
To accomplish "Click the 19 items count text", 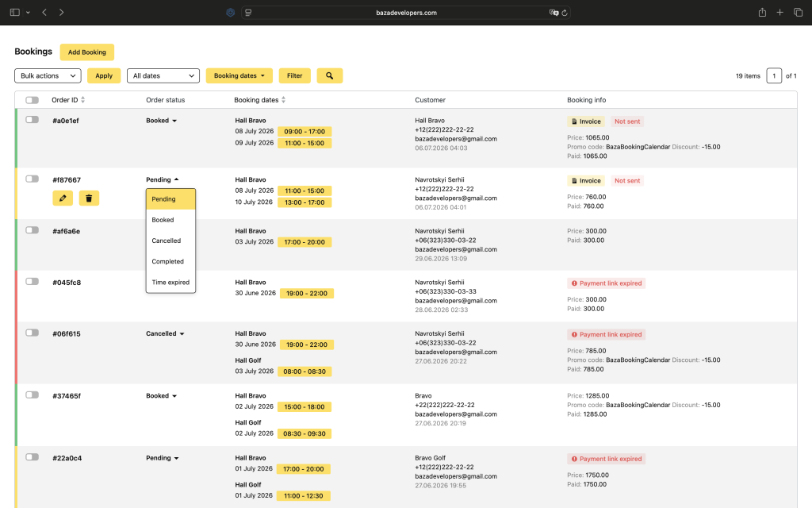I will tap(748, 76).
